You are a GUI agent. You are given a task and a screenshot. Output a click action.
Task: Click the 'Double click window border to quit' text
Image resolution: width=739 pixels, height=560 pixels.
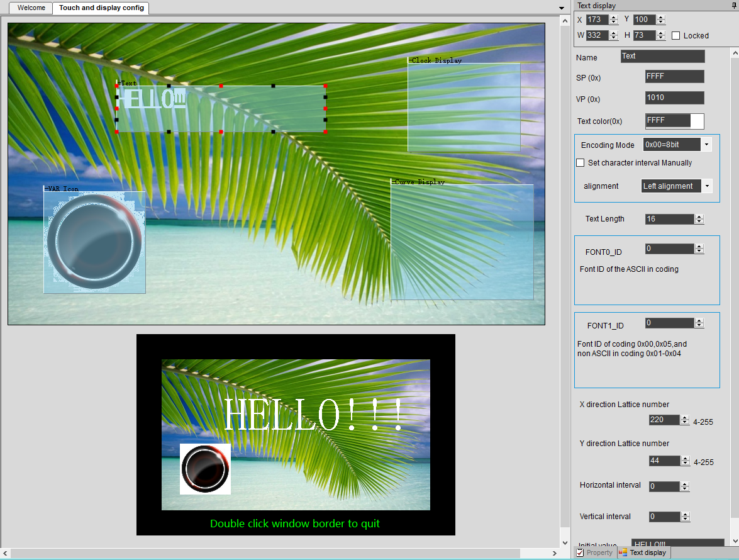(295, 524)
